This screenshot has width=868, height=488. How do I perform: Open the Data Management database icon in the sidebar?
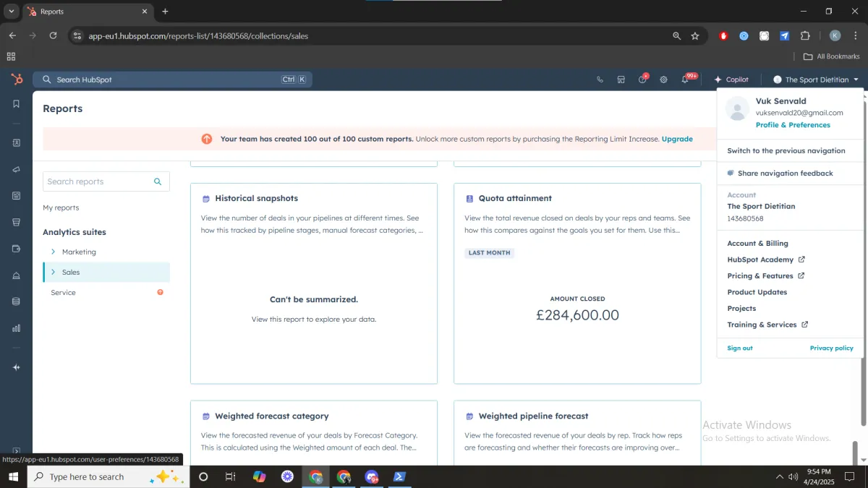(x=16, y=301)
